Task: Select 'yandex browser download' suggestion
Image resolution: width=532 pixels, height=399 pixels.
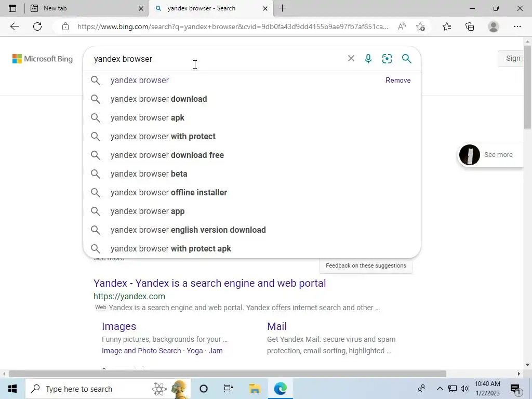Action: (x=252, y=99)
